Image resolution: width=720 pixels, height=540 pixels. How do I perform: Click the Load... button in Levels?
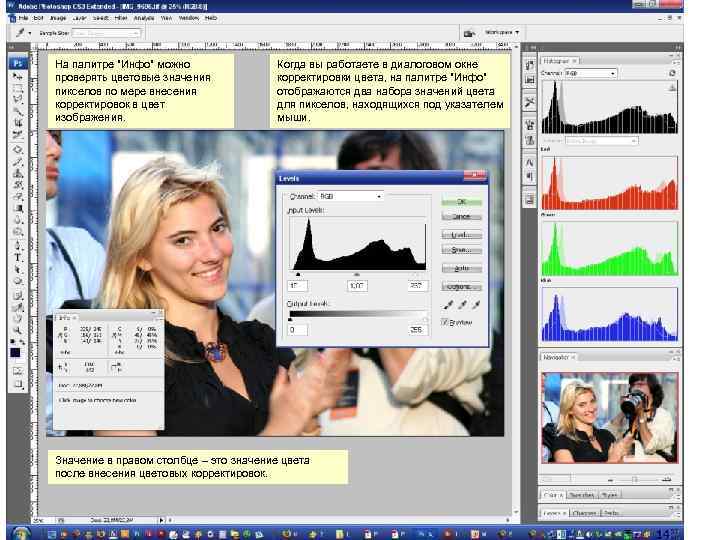click(x=461, y=235)
